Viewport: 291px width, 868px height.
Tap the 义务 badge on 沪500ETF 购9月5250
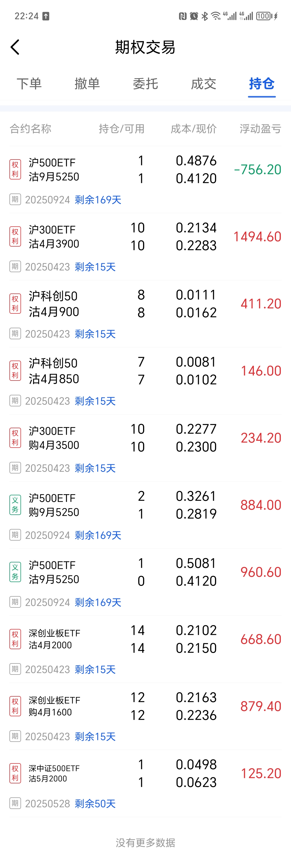click(x=15, y=505)
